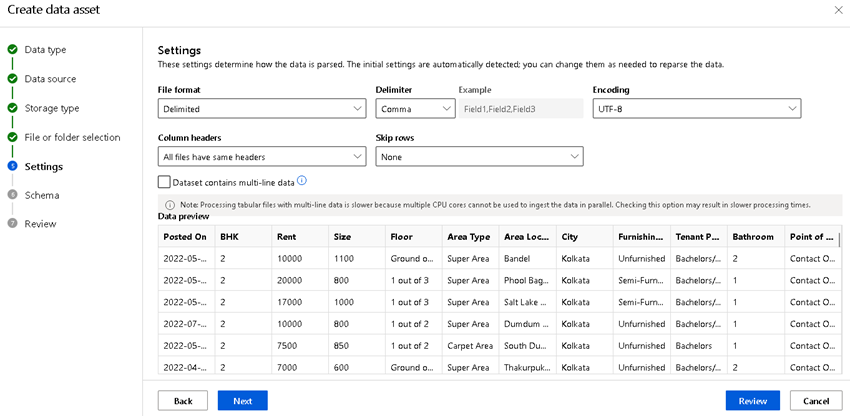Click the size value 850 cell

357,345
